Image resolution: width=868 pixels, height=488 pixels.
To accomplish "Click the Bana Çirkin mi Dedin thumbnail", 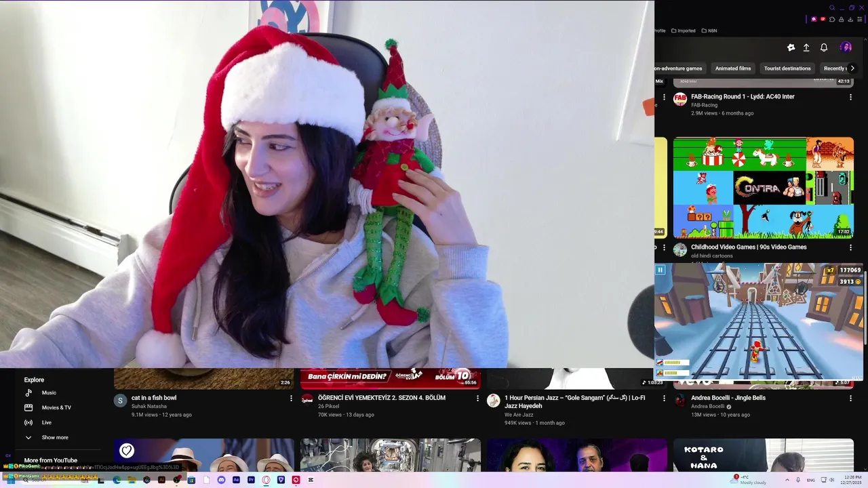I will 391,378.
